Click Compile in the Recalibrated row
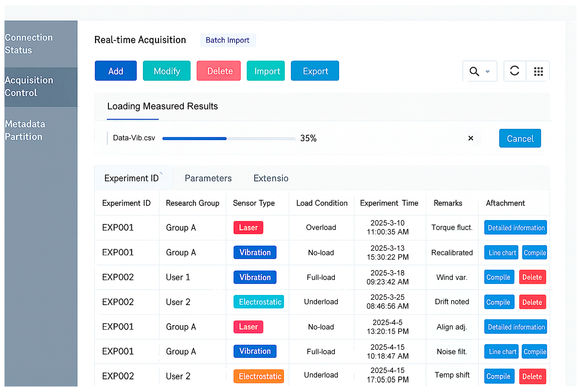The width and height of the screenshot is (579, 392). pyautogui.click(x=535, y=252)
